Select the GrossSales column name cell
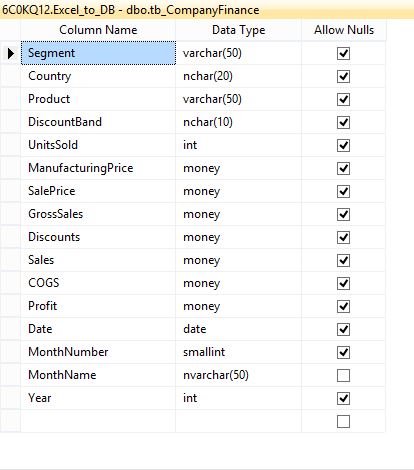414x470 pixels. (x=98, y=214)
